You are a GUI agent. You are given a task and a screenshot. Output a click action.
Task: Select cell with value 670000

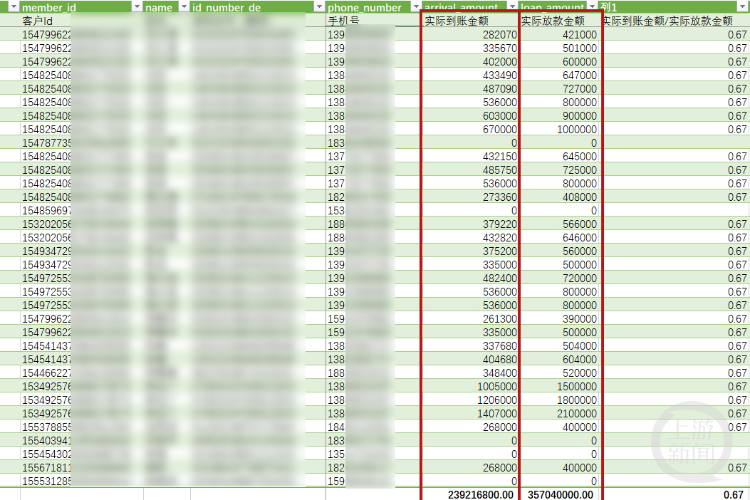pyautogui.click(x=470, y=129)
